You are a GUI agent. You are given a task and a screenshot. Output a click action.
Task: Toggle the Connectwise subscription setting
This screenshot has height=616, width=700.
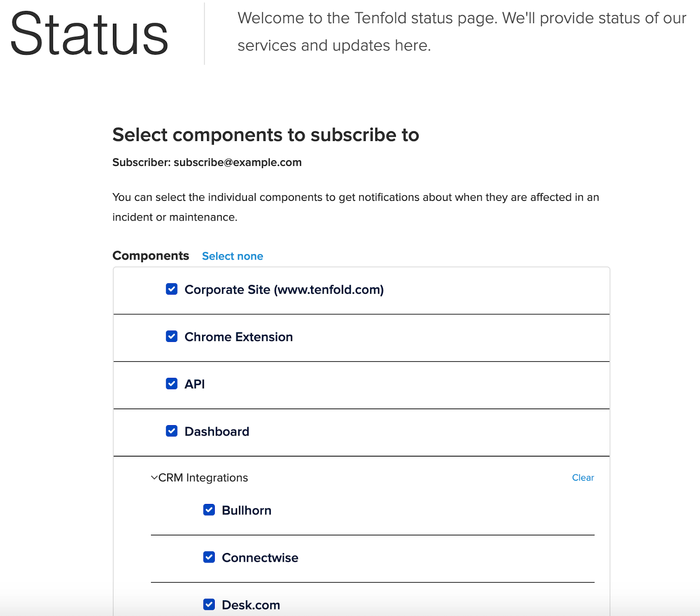pos(260,557)
